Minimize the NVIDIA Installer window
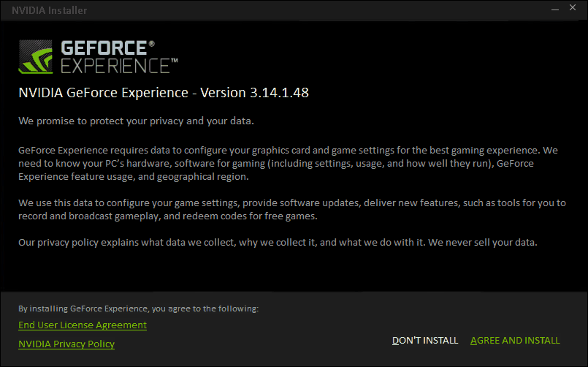 (x=555, y=9)
